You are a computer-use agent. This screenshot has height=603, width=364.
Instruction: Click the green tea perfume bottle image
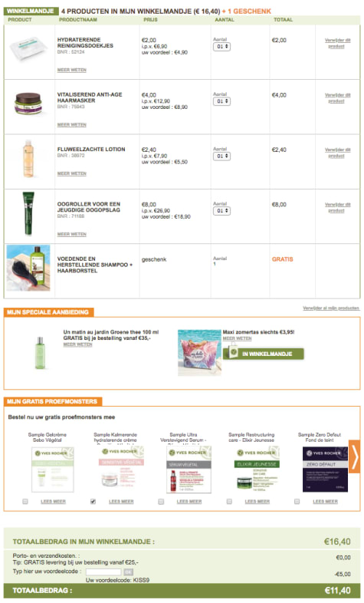(40, 352)
